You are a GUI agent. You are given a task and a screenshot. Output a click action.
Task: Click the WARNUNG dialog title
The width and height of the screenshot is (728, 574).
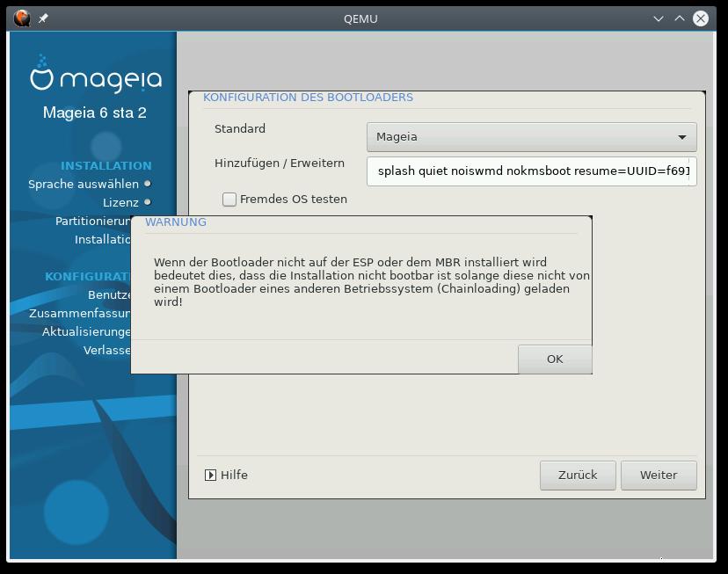coord(176,222)
